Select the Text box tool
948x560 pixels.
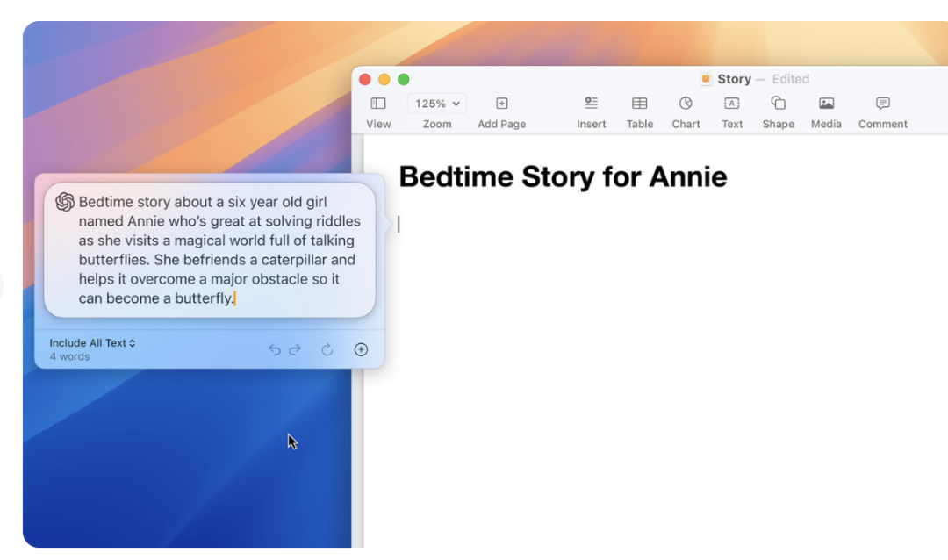(732, 104)
